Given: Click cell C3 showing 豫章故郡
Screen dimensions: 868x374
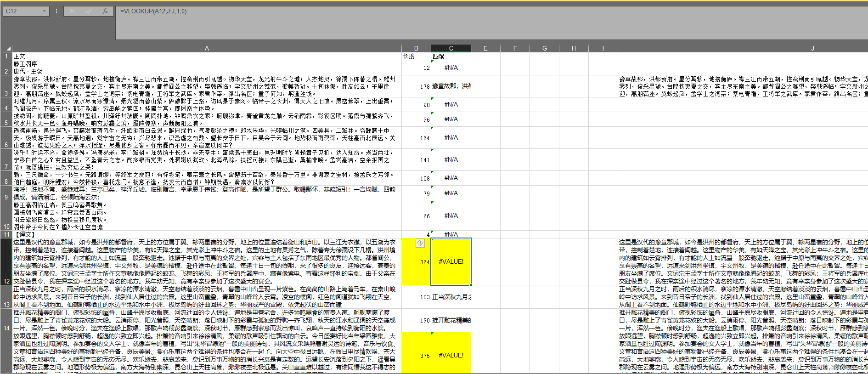Looking at the screenshot, I should [x=451, y=86].
